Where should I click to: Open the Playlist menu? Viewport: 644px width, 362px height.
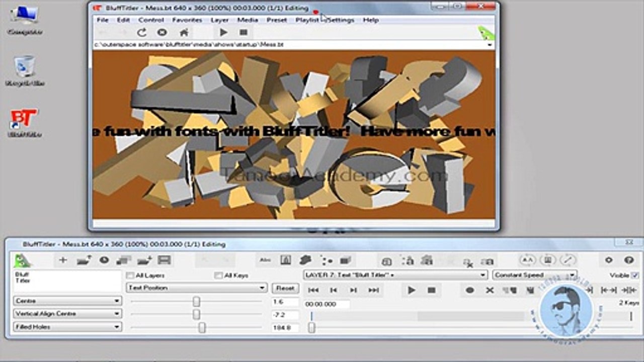307,20
